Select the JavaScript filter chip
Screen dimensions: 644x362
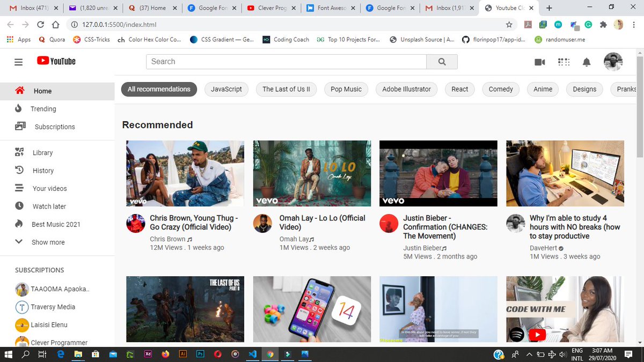[226, 89]
